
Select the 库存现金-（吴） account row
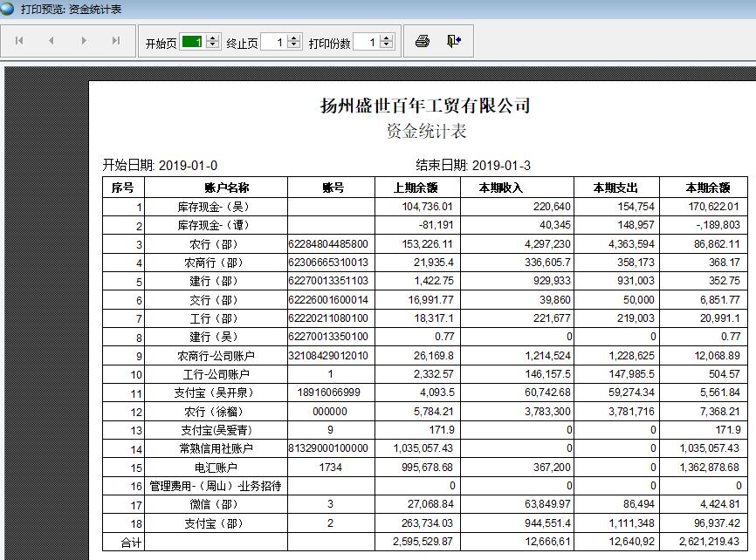(x=212, y=204)
